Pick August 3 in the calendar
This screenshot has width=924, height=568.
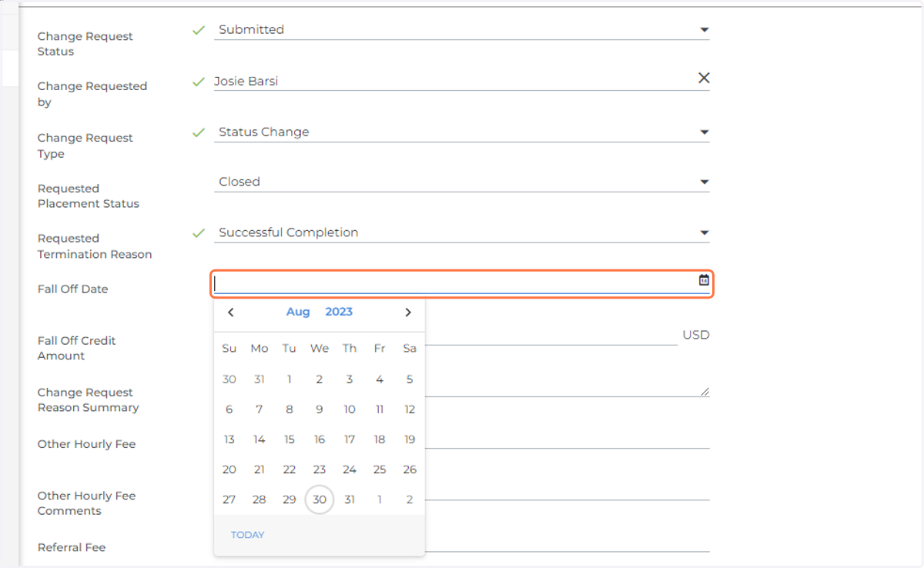click(x=350, y=379)
